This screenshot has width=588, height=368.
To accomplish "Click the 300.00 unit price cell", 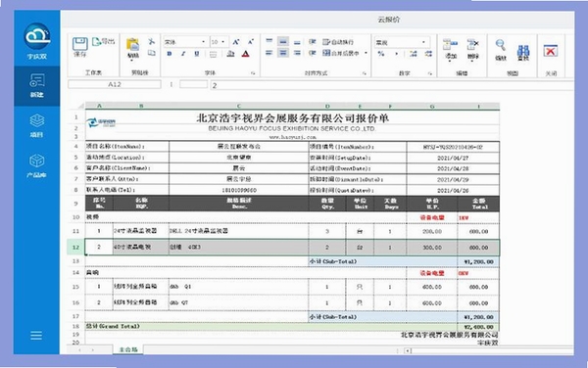I will pos(432,248).
